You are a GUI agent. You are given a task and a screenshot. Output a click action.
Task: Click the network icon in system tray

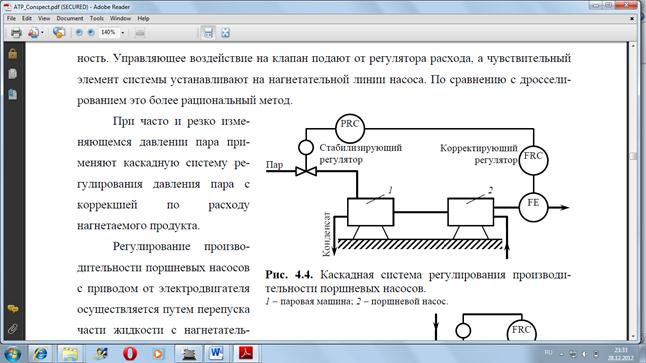coord(573,354)
